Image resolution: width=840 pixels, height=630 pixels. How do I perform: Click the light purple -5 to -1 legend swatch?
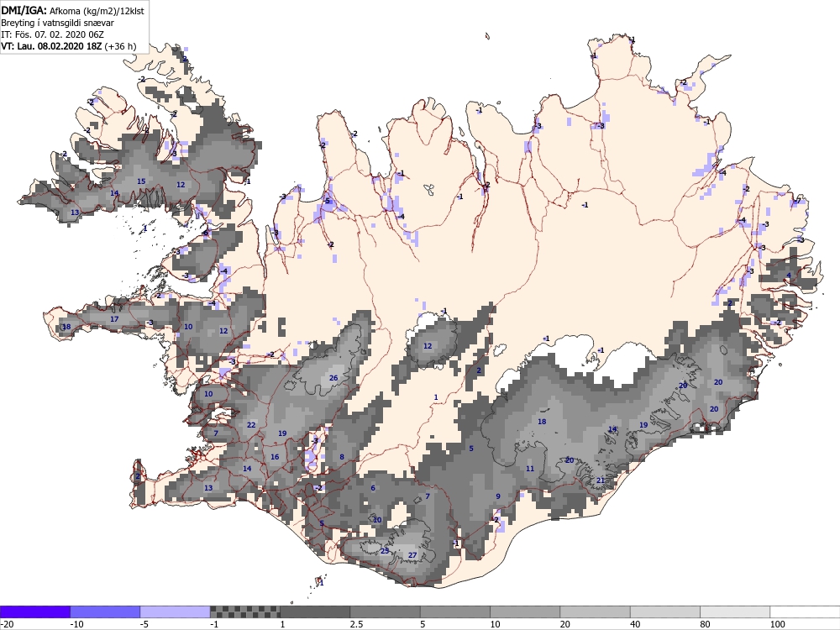pos(176,612)
